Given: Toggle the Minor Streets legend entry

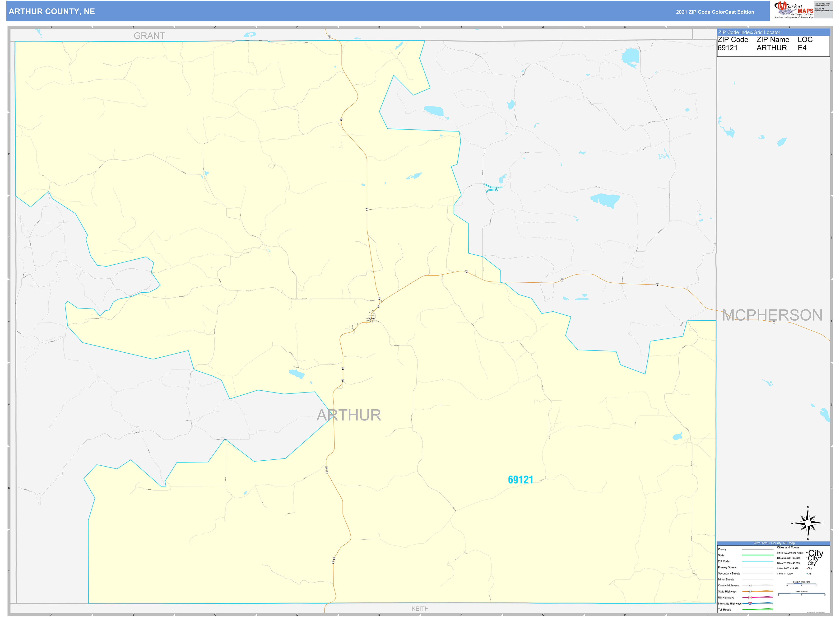Looking at the screenshot, I should [726, 580].
